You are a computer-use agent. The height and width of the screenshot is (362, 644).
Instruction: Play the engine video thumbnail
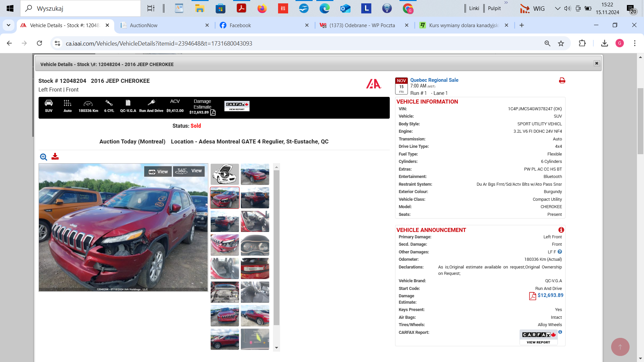tap(225, 174)
